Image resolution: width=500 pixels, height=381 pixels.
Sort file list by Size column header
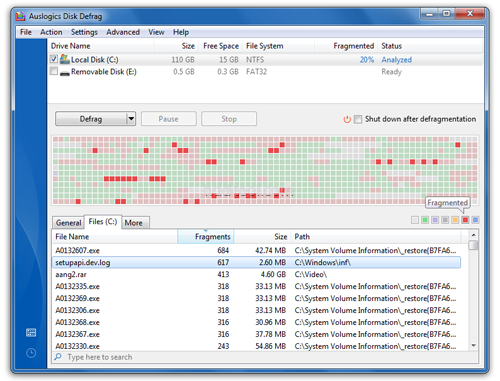click(x=262, y=237)
